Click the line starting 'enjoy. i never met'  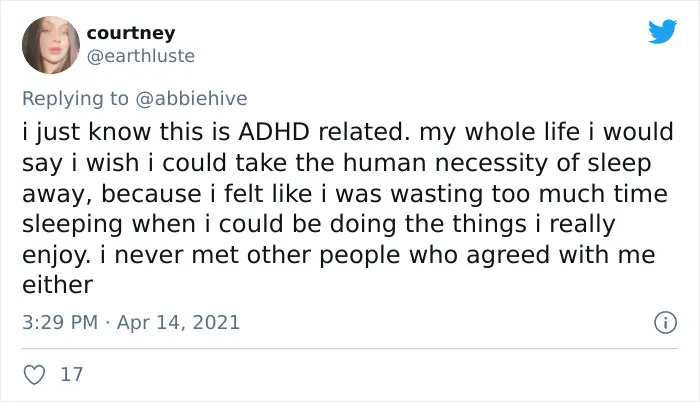pyautogui.click(x=339, y=255)
